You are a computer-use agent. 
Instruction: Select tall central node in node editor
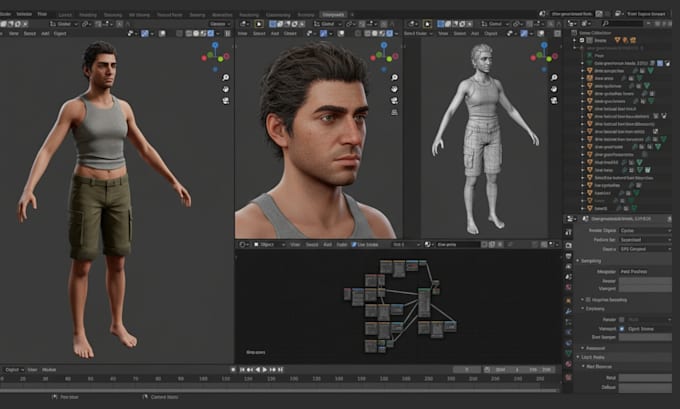tap(424, 302)
